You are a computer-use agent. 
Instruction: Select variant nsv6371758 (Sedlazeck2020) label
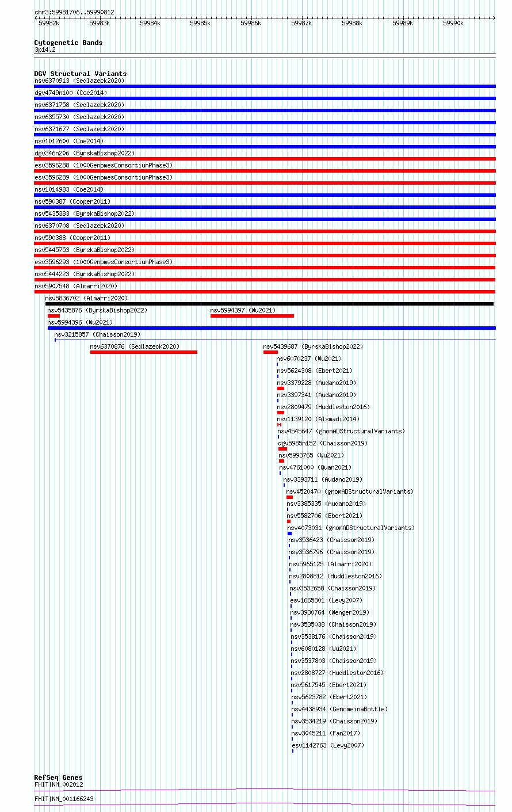(x=79, y=105)
